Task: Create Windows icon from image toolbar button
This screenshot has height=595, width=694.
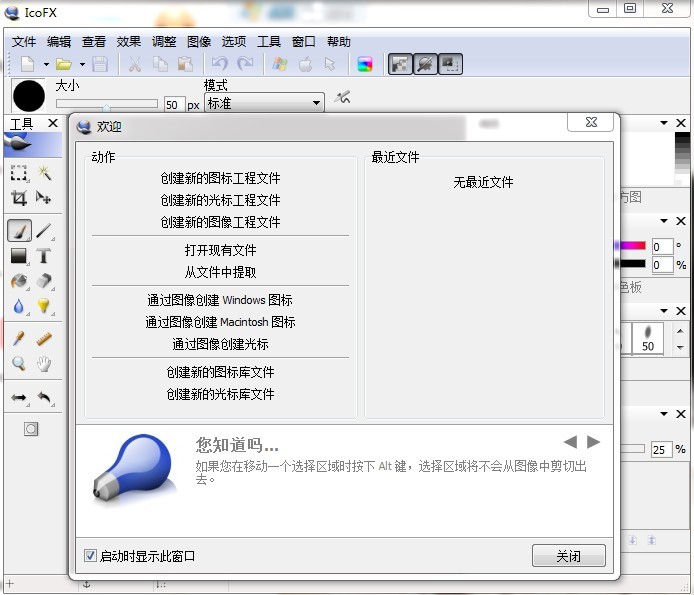Action: (x=280, y=65)
